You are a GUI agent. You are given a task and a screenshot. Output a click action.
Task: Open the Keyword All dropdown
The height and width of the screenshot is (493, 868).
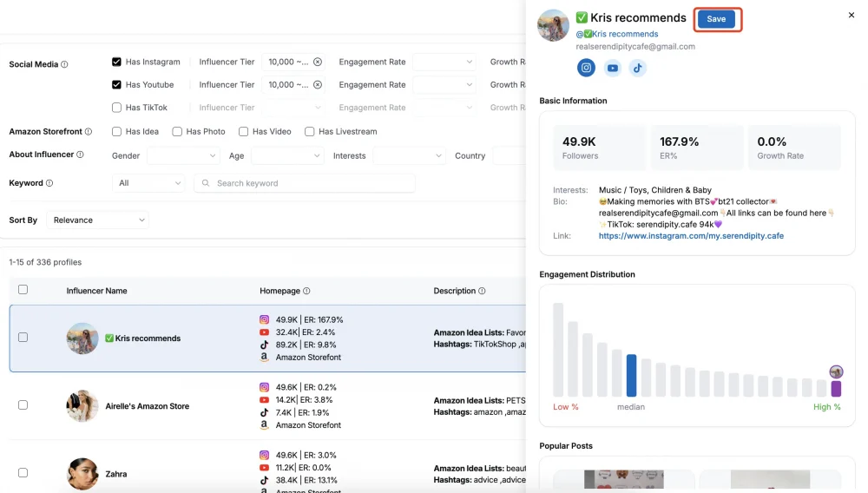tap(148, 183)
